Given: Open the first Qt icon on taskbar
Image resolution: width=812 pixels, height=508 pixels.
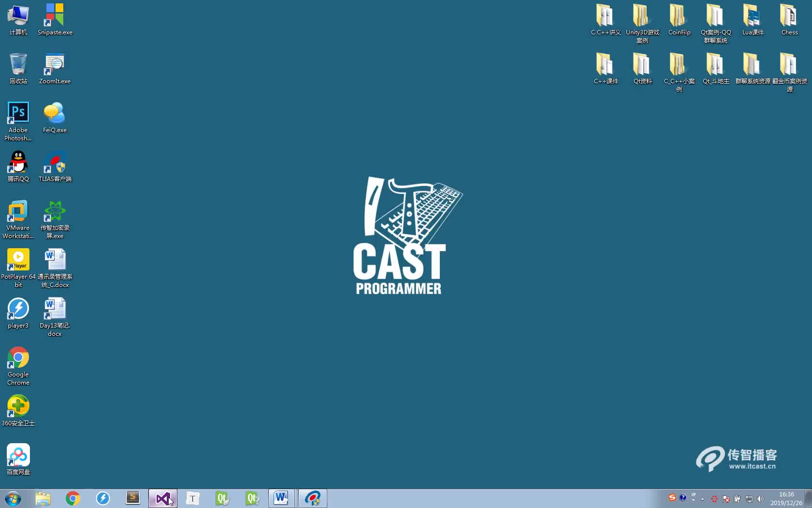Looking at the screenshot, I should (x=223, y=498).
